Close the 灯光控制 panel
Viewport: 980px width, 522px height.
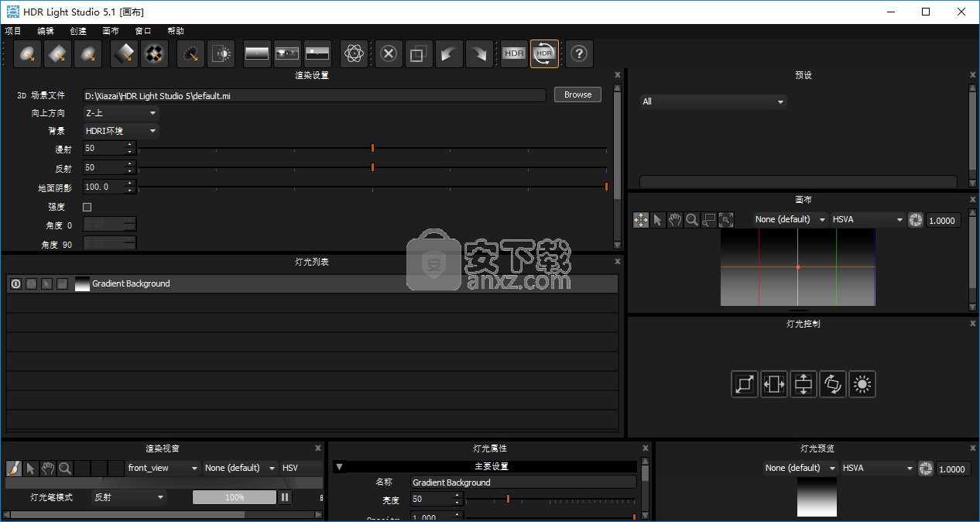pos(973,324)
